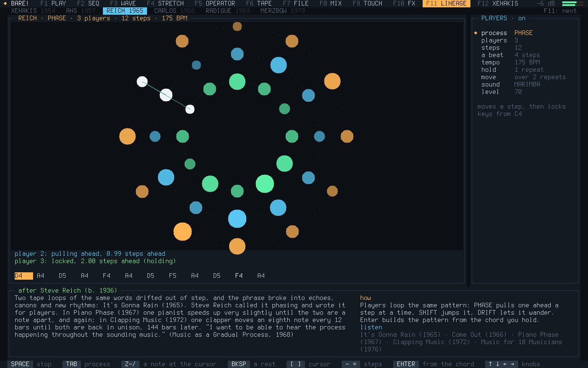
Task: Switch to the F10 FX page
Action: pos(404,4)
